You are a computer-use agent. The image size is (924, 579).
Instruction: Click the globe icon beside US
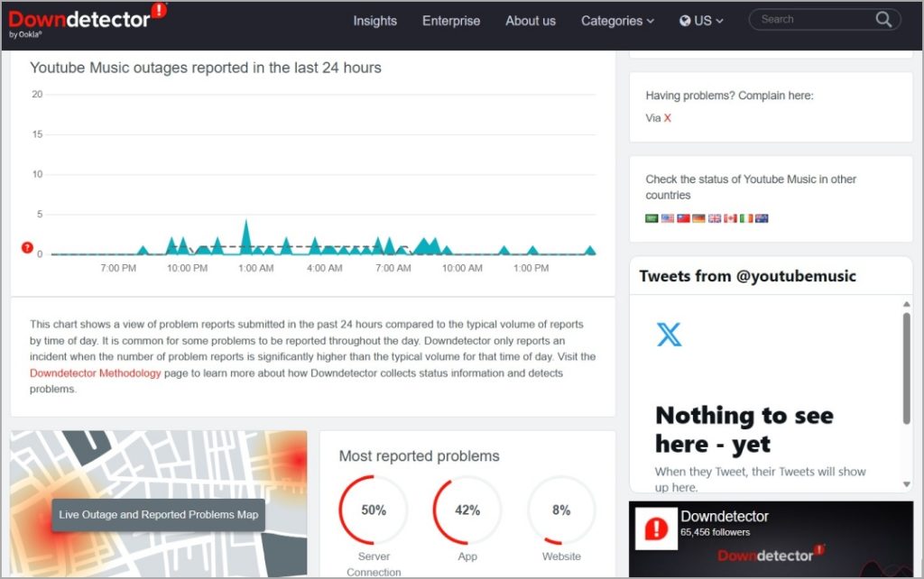coord(685,22)
